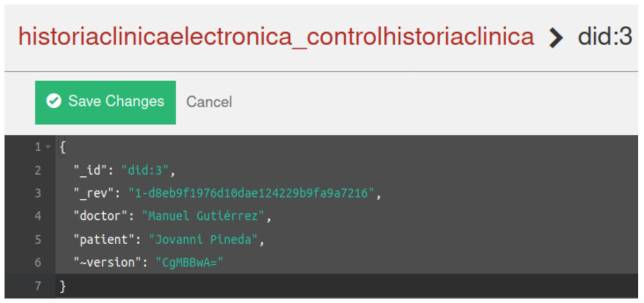The image size is (644, 303).
Task: Click the Cancel link
Action: point(209,102)
